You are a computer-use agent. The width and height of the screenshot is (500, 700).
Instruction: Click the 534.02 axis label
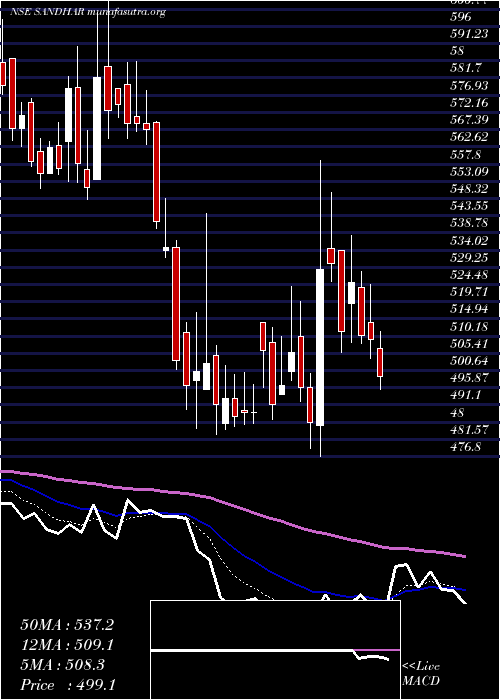pyautogui.click(x=469, y=241)
